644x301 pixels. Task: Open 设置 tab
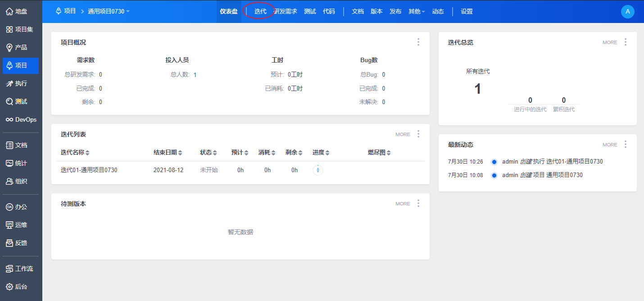(467, 11)
